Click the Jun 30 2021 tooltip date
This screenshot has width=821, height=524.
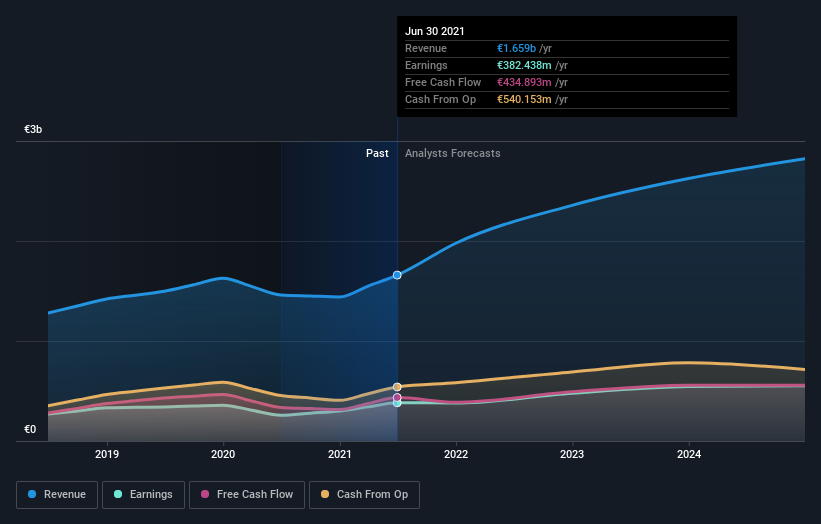pyautogui.click(x=435, y=31)
